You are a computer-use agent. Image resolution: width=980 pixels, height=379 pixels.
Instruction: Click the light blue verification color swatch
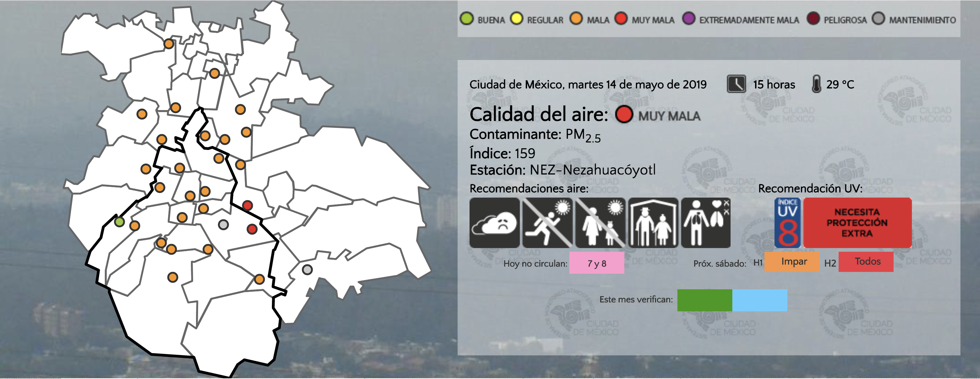pyautogui.click(x=760, y=300)
